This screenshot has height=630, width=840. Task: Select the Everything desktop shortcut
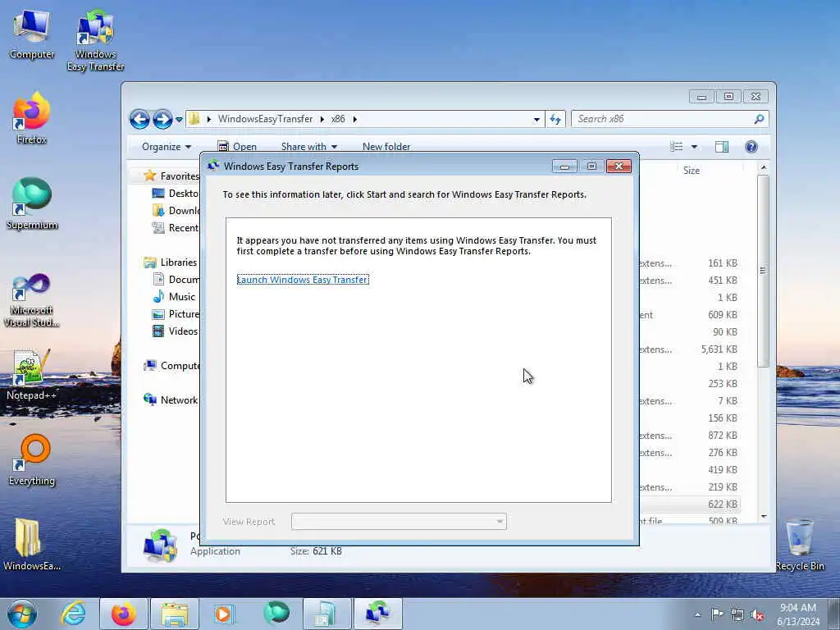pos(32,459)
